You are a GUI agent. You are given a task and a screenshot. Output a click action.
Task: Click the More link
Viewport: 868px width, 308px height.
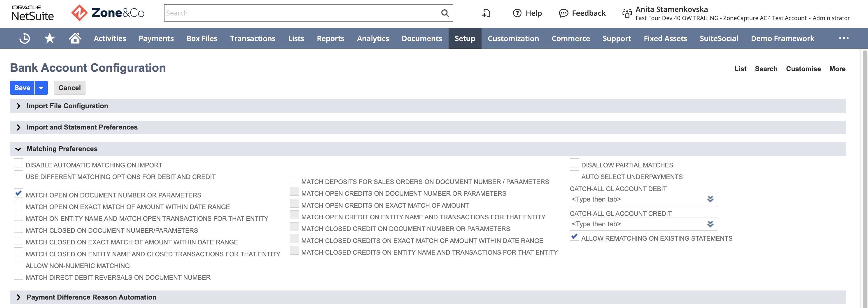tap(837, 69)
